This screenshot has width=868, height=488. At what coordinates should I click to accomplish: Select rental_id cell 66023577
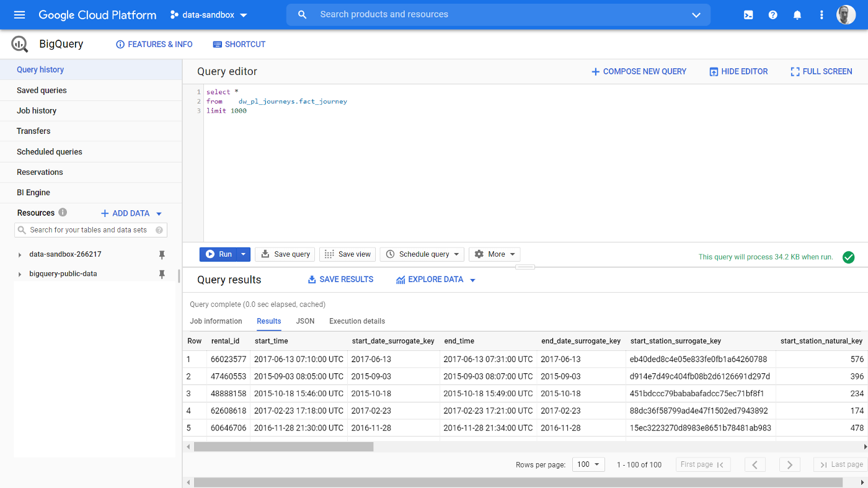[x=229, y=360]
